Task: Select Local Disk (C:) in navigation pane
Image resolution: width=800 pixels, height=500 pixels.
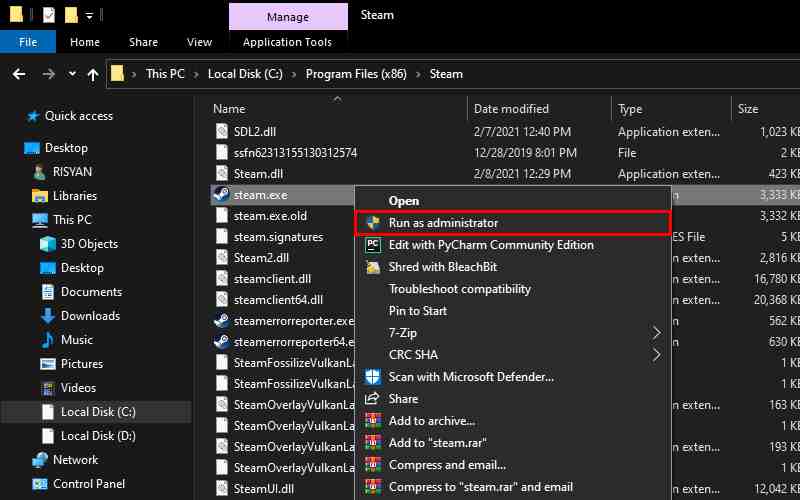Action: pos(96,412)
